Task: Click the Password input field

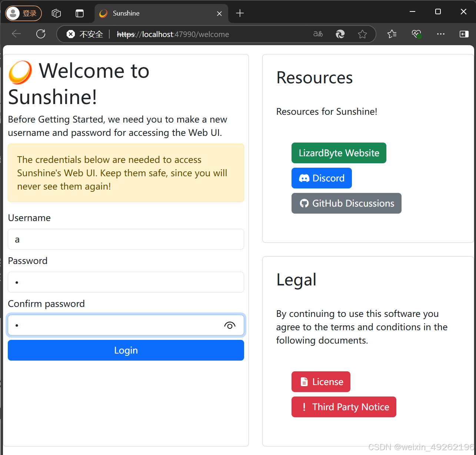Action: (126, 282)
